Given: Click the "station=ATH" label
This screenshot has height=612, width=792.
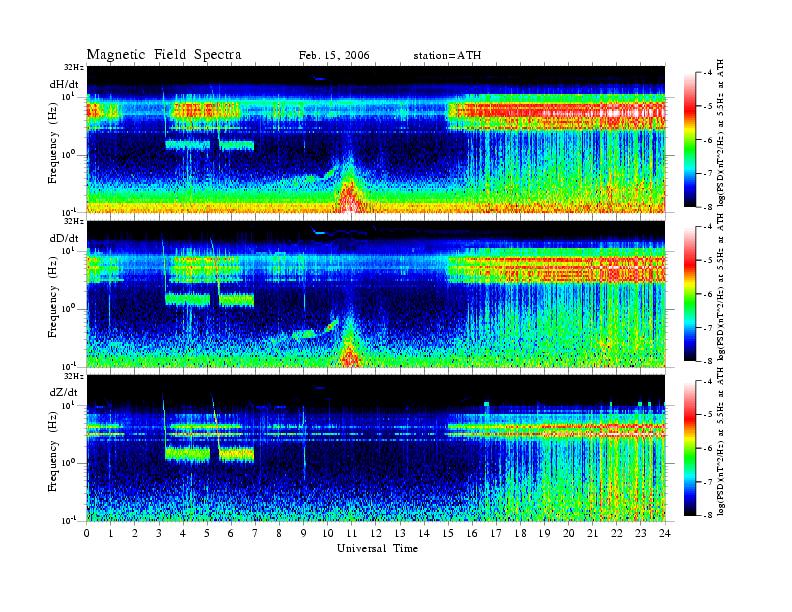Looking at the screenshot, I should pyautogui.click(x=447, y=56).
